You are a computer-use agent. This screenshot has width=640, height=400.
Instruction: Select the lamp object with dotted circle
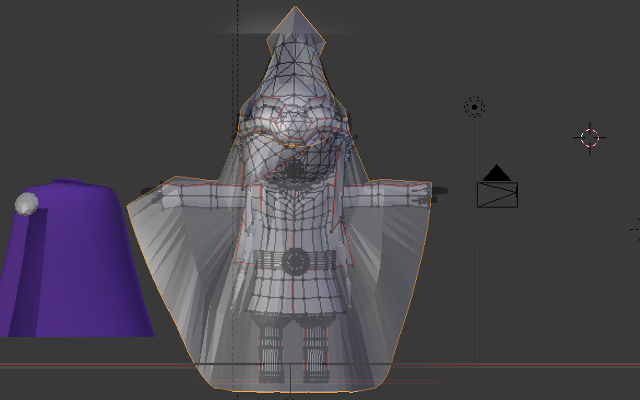(x=474, y=107)
